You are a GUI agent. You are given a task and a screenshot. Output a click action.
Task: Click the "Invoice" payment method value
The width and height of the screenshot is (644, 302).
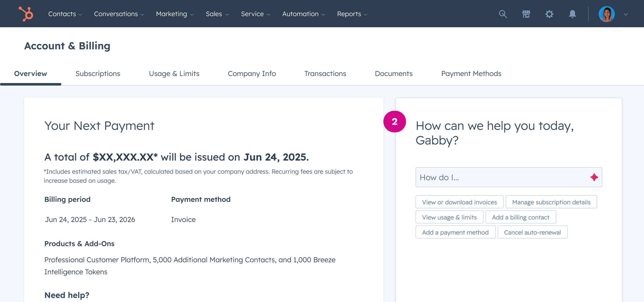coord(183,220)
